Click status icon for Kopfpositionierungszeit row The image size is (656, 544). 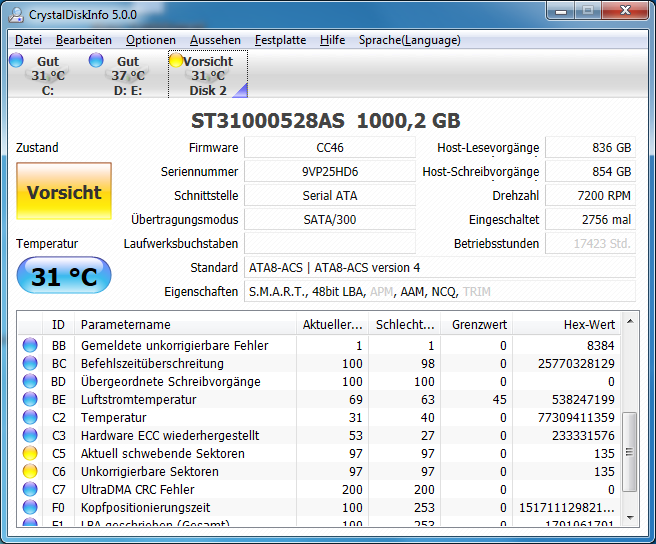point(30,507)
